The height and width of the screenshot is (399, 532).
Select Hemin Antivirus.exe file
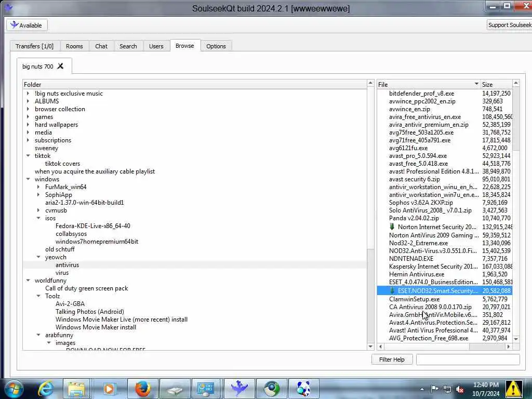pyautogui.click(x=416, y=274)
